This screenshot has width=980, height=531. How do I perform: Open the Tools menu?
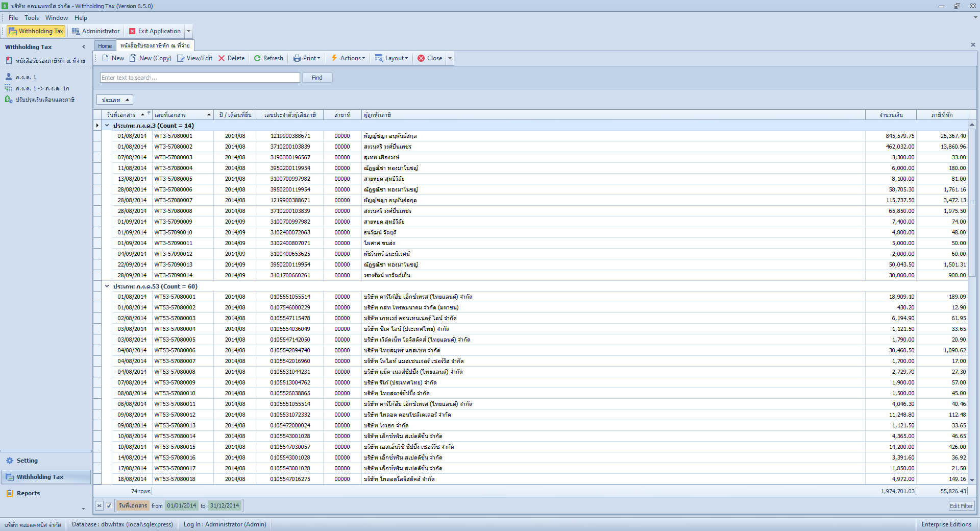click(x=32, y=18)
